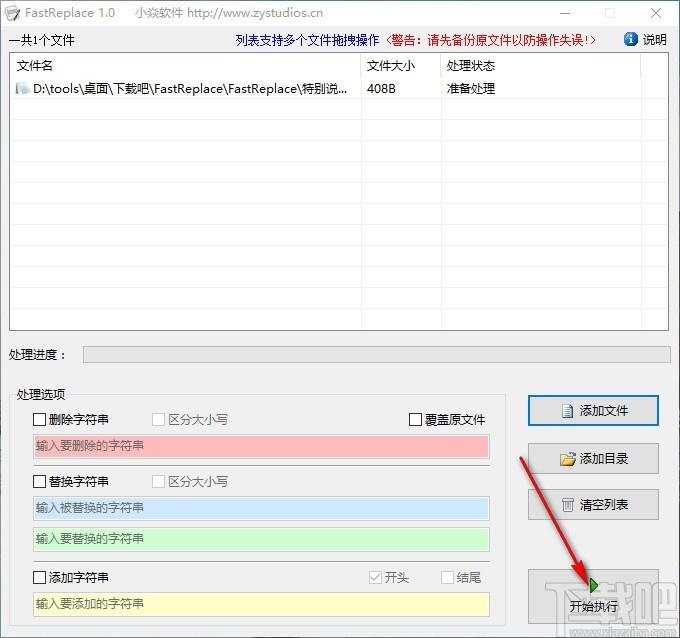
Task: Click the 添加文件 button
Action: click(593, 410)
